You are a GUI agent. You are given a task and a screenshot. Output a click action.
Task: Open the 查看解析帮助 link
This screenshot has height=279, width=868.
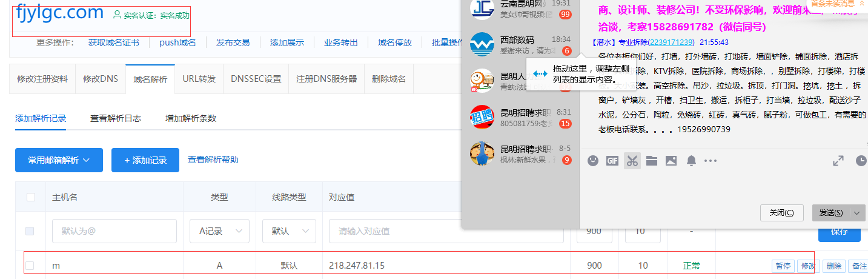tap(213, 160)
